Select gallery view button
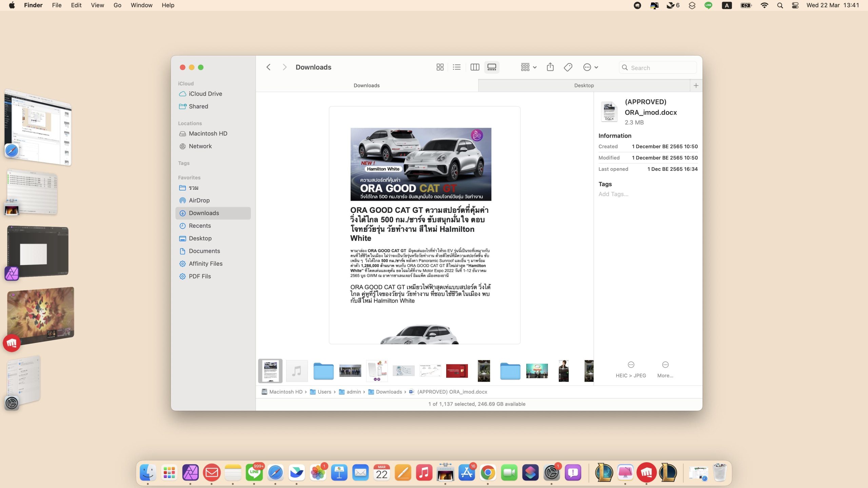Viewport: 868px width, 488px height. coord(492,67)
